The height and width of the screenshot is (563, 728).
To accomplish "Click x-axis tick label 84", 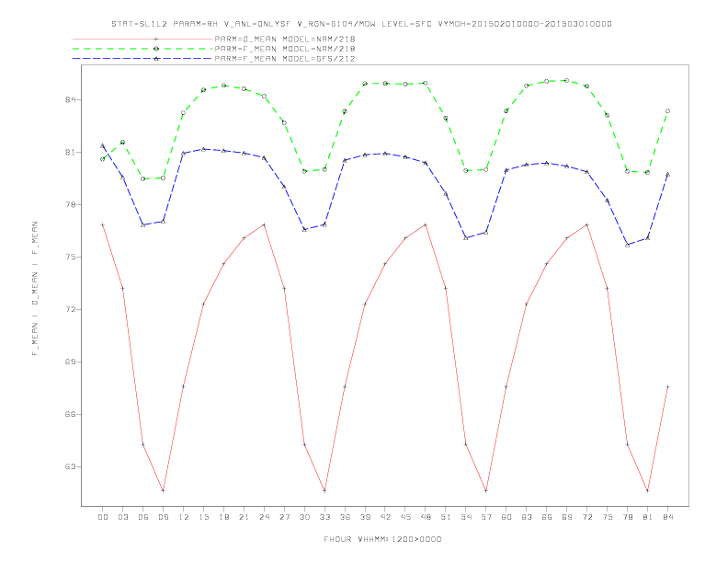I will click(x=668, y=517).
